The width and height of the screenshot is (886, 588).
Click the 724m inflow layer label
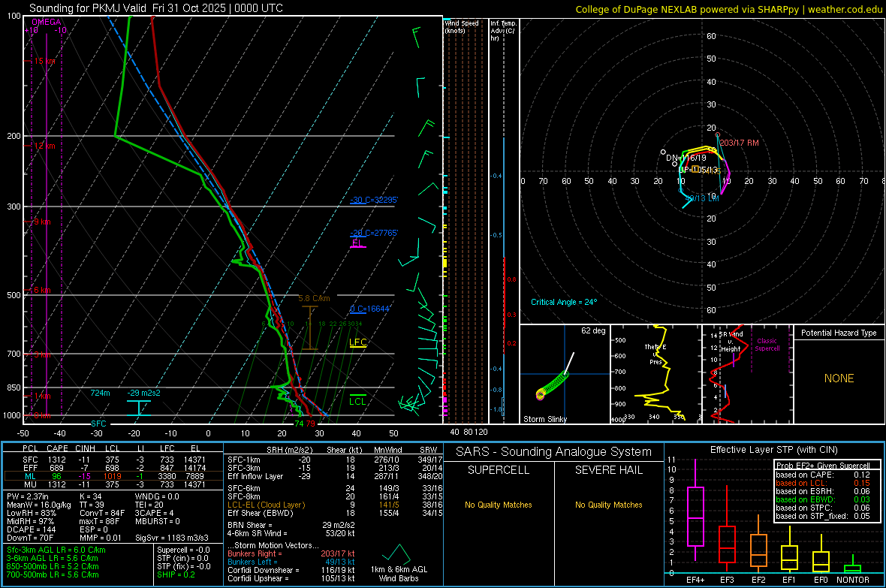pyautogui.click(x=100, y=393)
